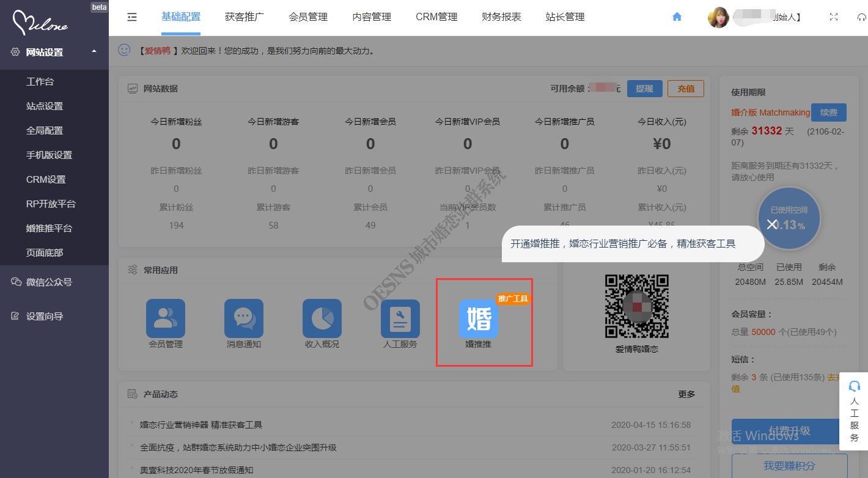Click the 付费升级 button
The image size is (868, 478).
click(789, 432)
